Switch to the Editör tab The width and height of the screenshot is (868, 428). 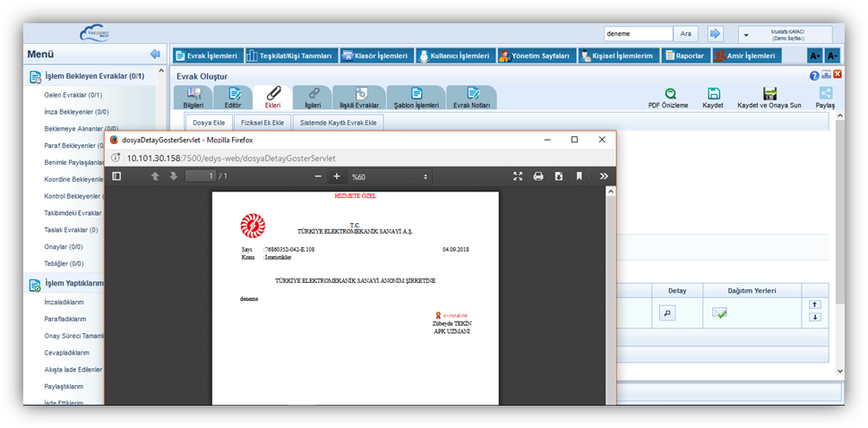[x=233, y=97]
